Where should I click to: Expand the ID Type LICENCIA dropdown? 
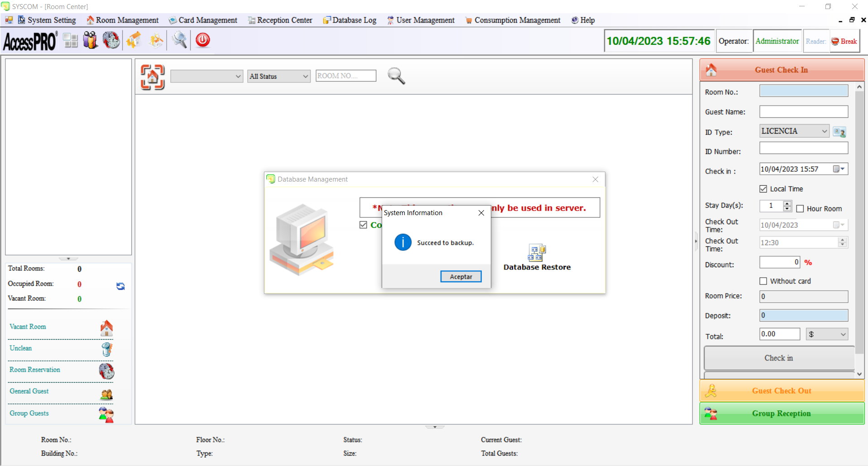click(795, 131)
